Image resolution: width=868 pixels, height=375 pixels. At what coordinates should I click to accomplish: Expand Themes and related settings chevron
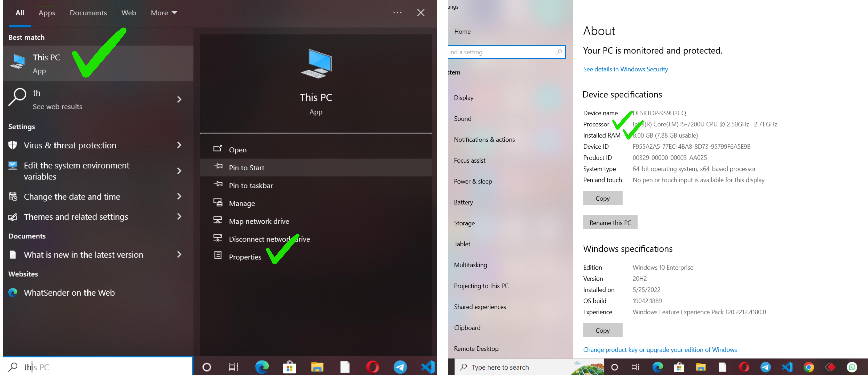pos(179,216)
